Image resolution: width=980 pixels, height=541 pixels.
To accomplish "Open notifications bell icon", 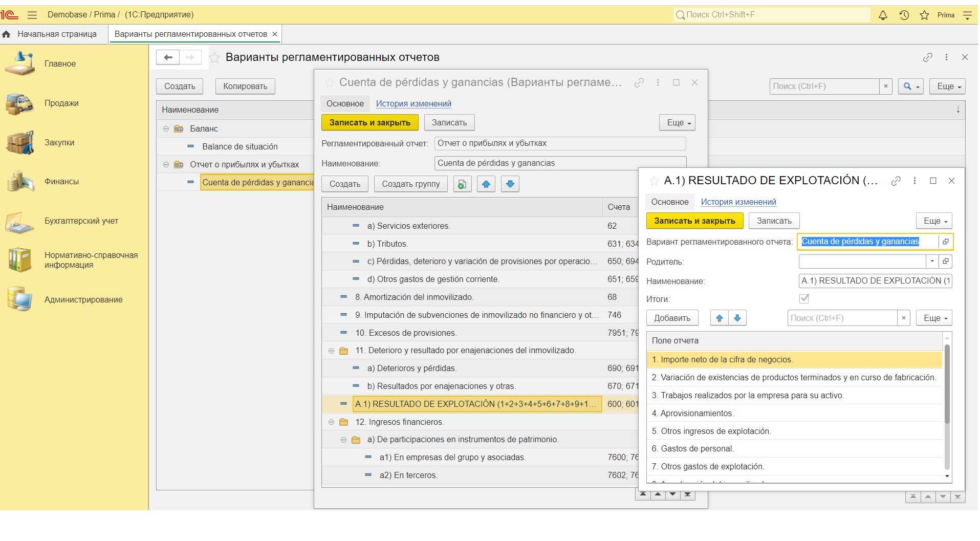I will click(883, 15).
